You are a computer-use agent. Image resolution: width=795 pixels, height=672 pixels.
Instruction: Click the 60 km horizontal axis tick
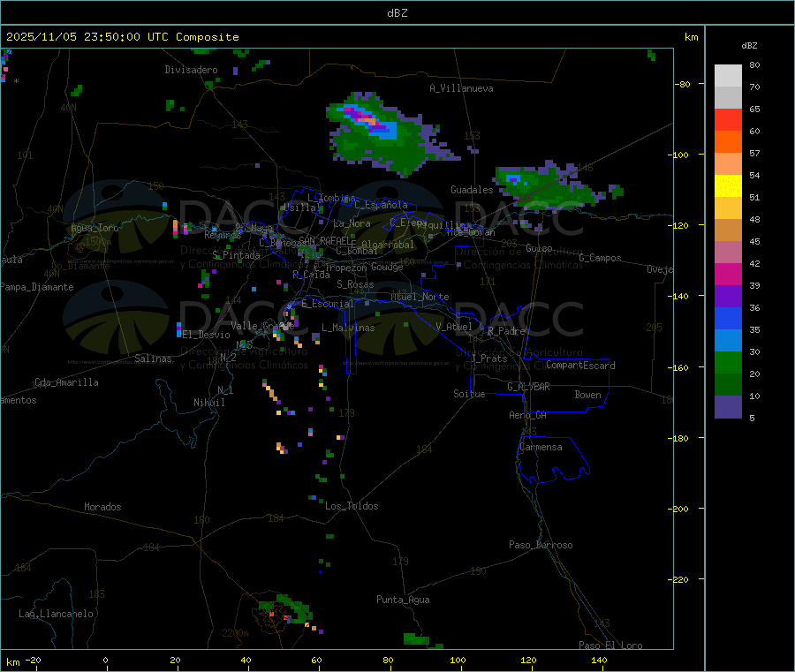316,661
